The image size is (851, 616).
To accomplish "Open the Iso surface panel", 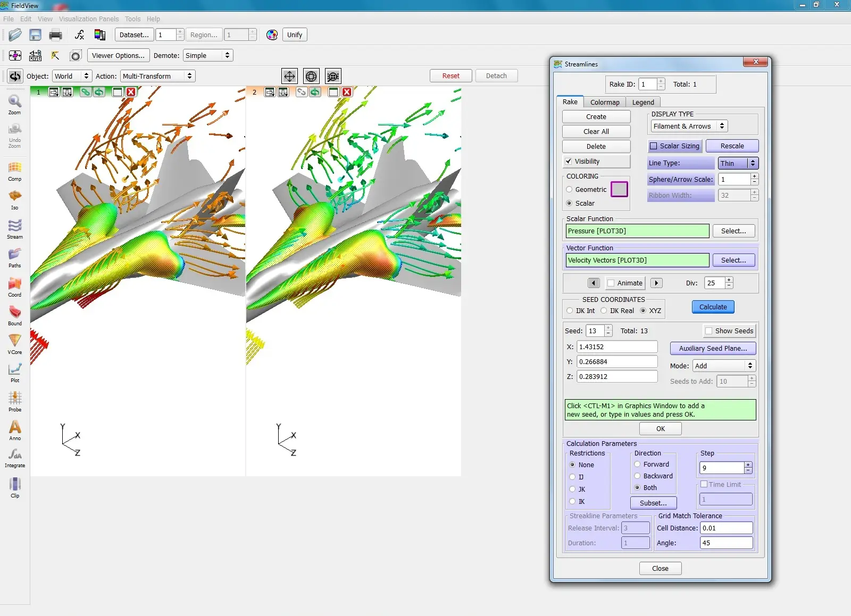I will point(15,200).
